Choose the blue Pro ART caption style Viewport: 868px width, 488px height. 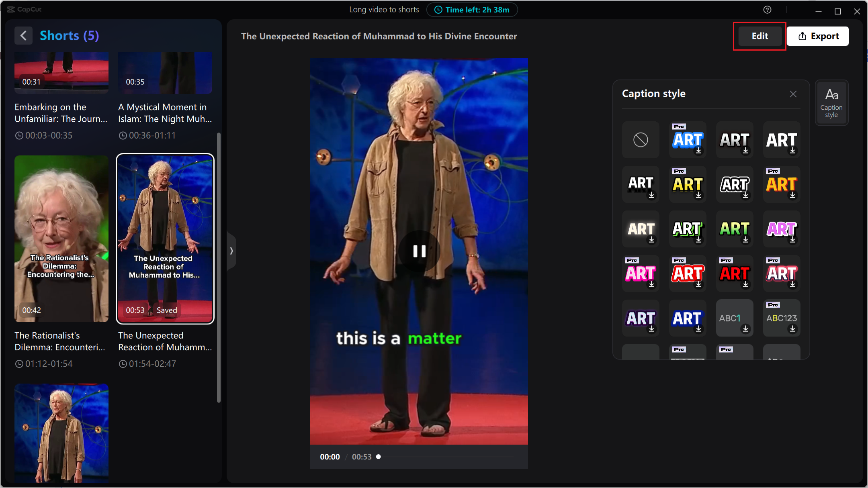[x=688, y=140]
